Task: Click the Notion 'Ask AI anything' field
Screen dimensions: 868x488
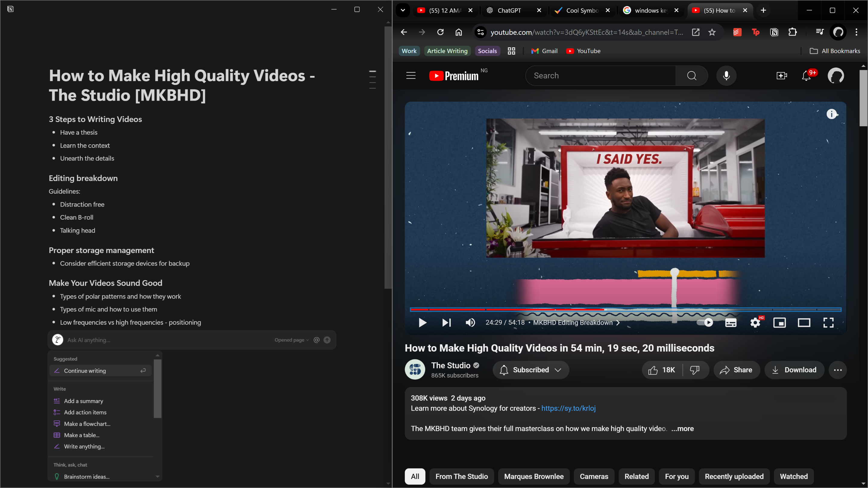Action: (x=168, y=340)
